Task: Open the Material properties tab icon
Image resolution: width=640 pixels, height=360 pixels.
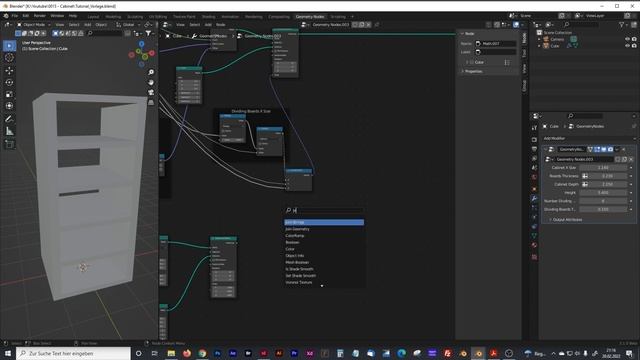Action: point(534,245)
